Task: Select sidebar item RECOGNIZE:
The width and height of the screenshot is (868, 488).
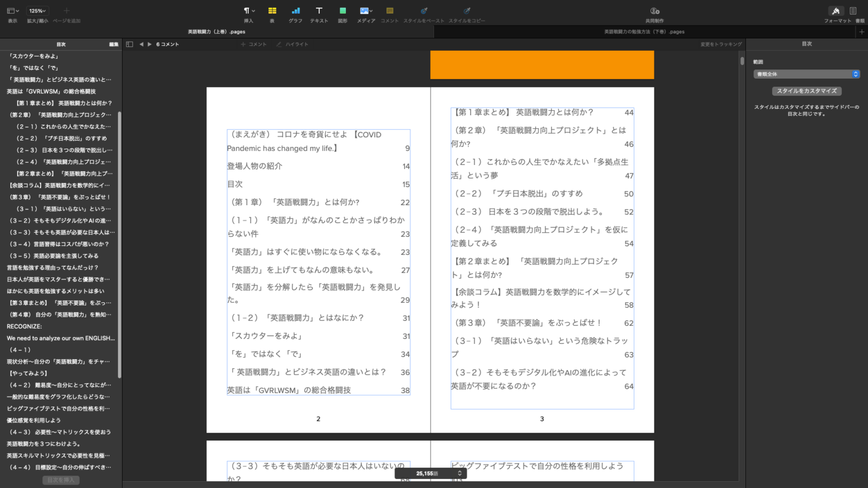Action: click(24, 326)
